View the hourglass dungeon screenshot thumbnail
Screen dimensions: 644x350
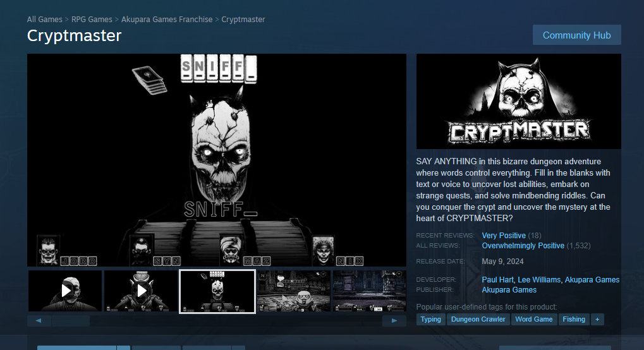tap(294, 291)
